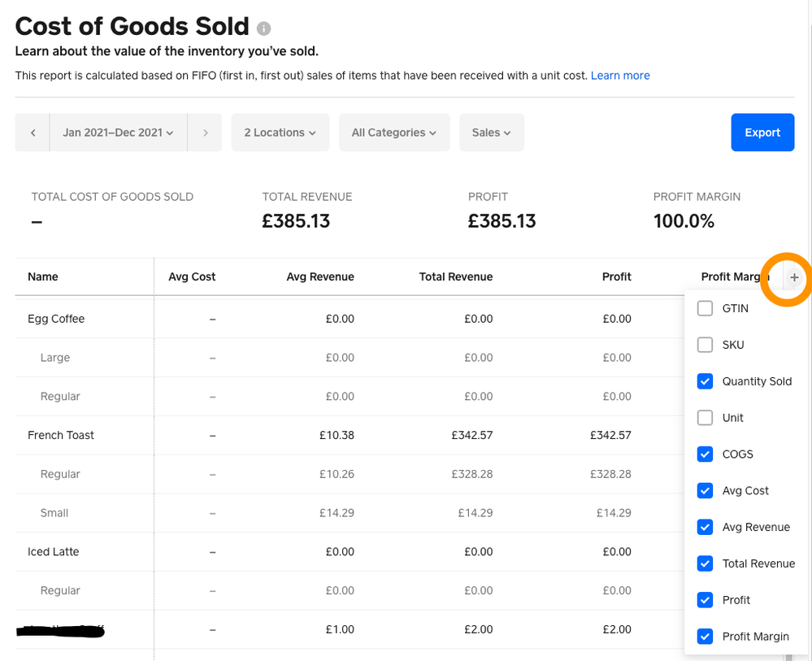Go to previous date range arrow
This screenshot has height=661, width=812.
coord(33,133)
